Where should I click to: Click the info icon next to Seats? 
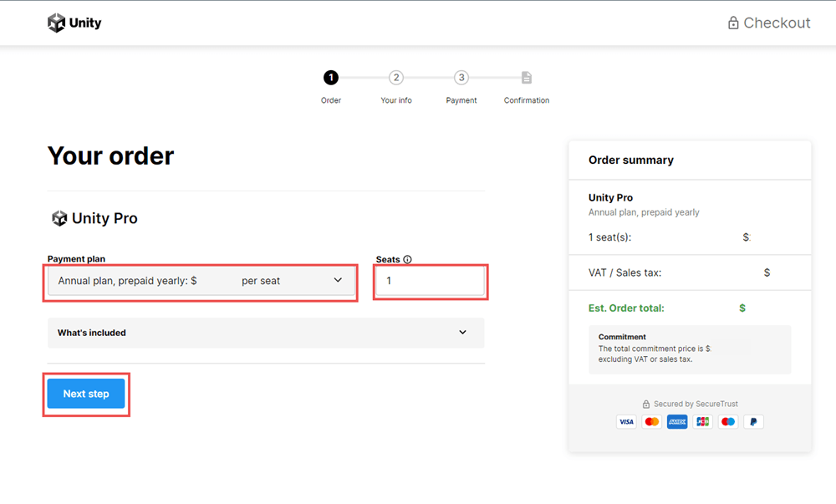[406, 259]
